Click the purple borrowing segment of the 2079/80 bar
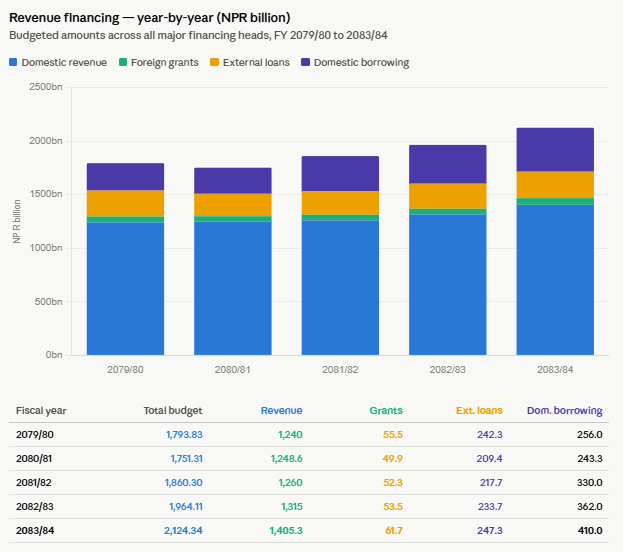 click(x=126, y=177)
